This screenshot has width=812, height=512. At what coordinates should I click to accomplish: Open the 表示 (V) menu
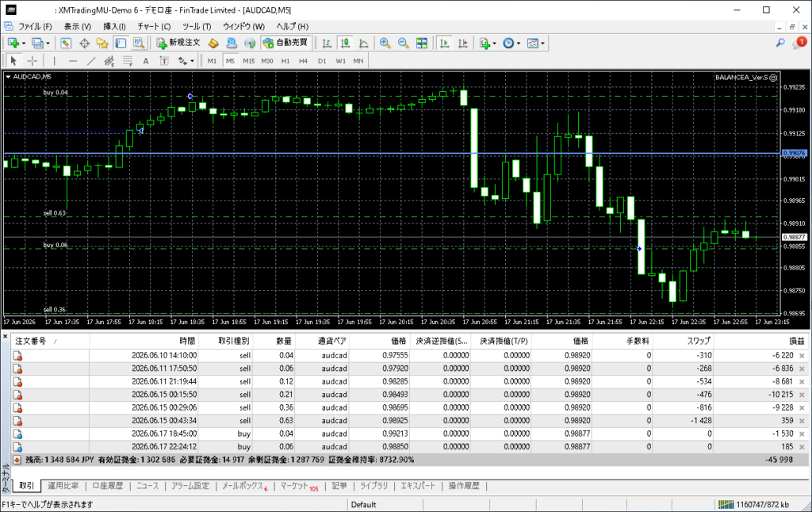pyautogui.click(x=77, y=26)
